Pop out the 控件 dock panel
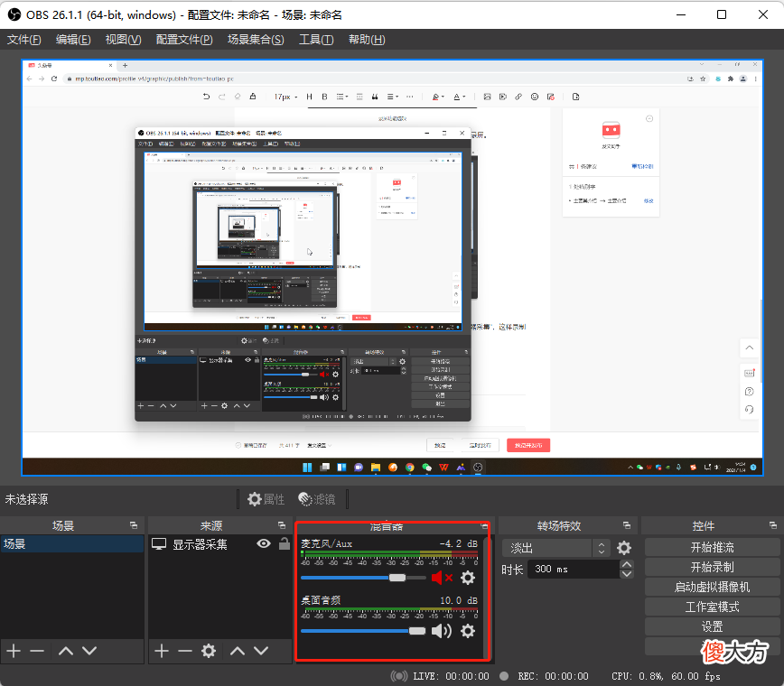 [773, 525]
